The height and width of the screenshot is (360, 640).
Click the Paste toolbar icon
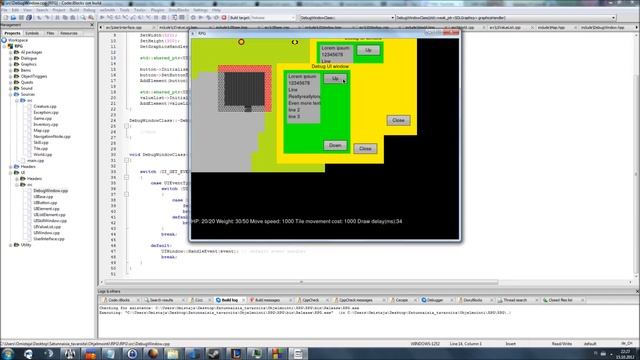73,18
